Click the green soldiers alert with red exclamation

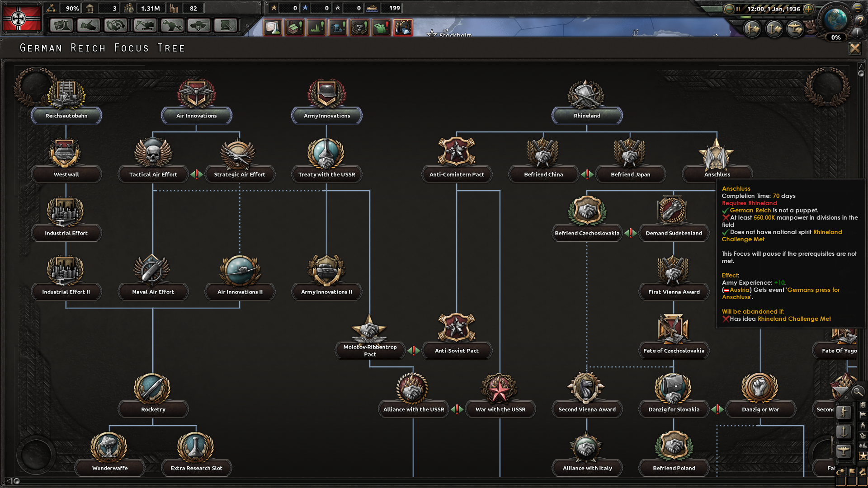[382, 28]
